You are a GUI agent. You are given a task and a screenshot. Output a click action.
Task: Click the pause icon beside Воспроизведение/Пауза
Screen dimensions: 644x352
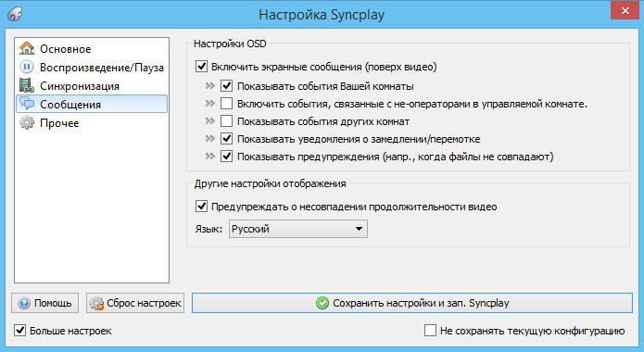27,67
